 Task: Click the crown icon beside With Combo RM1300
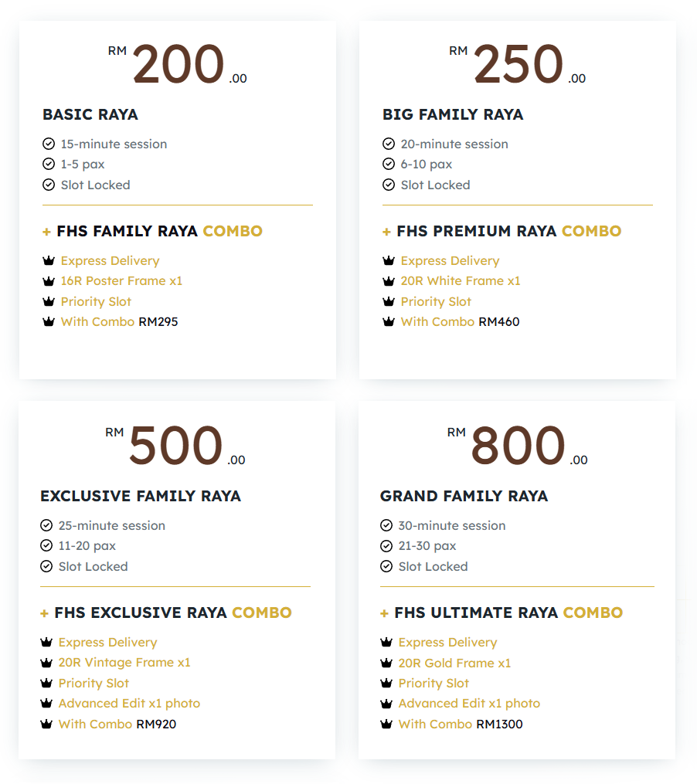(x=386, y=724)
